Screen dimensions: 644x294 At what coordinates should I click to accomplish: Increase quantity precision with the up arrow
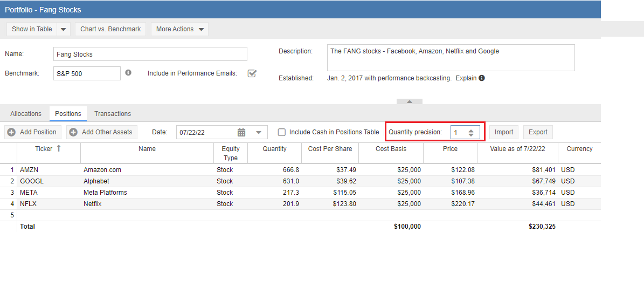click(471, 130)
